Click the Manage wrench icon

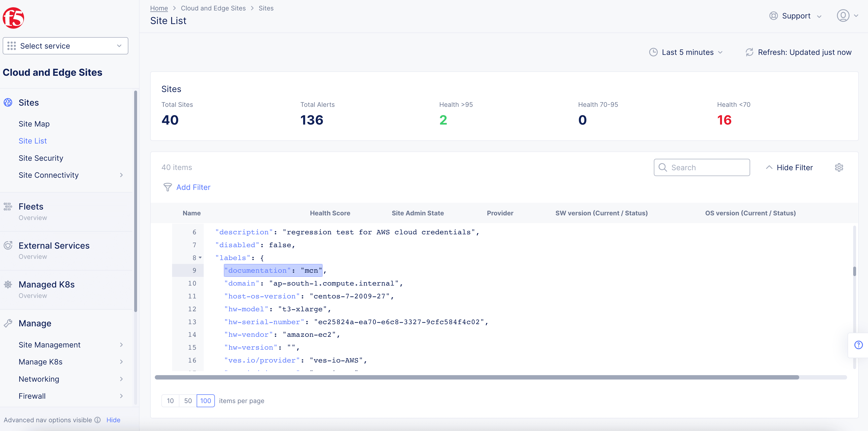(8, 323)
